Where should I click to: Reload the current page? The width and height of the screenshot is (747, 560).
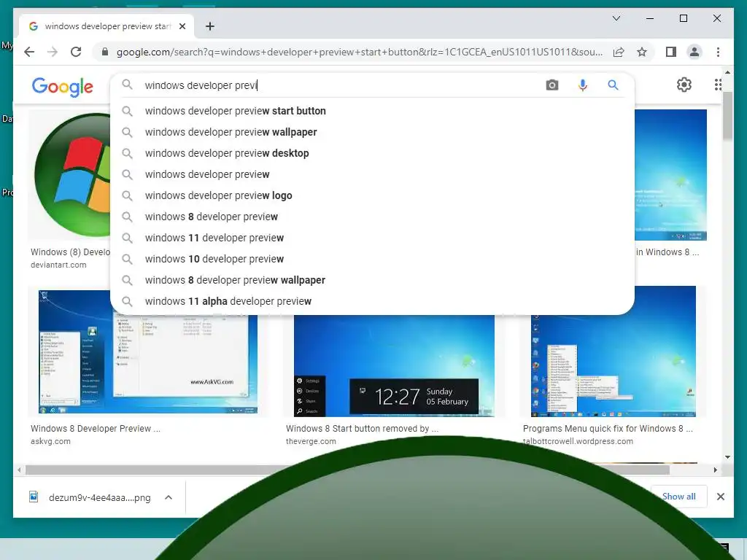pyautogui.click(x=76, y=52)
